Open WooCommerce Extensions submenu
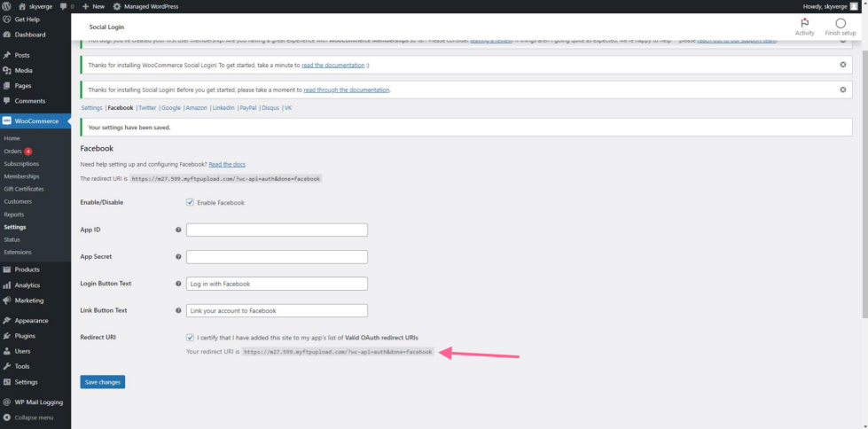The width and height of the screenshot is (868, 429). 17,252
